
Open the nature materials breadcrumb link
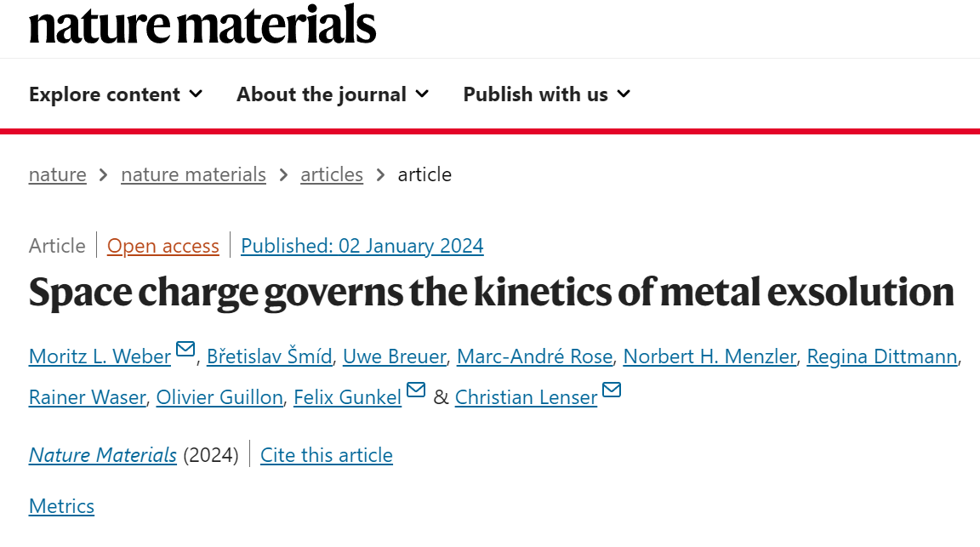[194, 174]
